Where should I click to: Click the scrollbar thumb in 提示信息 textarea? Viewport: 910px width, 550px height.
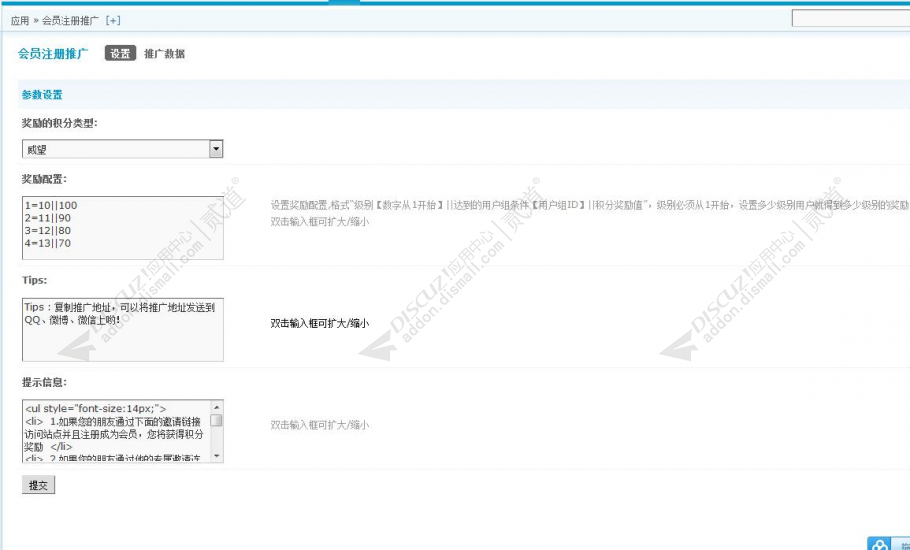(216, 420)
